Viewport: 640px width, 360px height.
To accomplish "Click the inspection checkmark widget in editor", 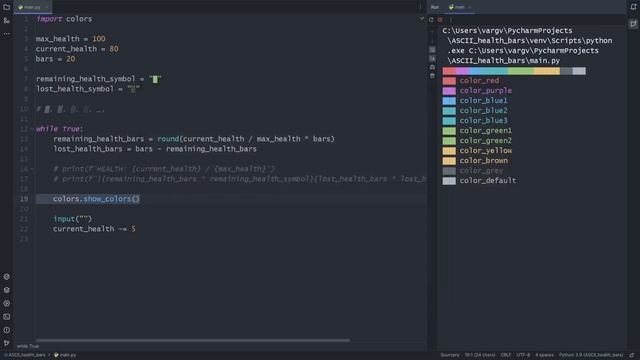I will coord(422,19).
